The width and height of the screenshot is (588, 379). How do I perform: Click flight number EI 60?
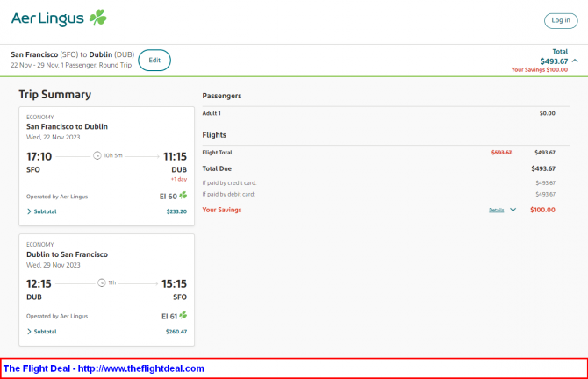point(169,196)
